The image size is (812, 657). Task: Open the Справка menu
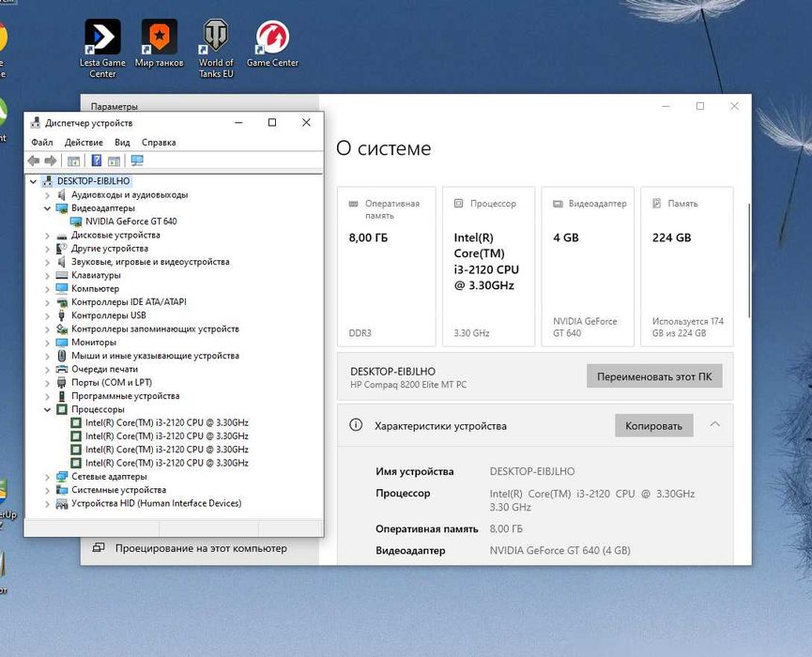tap(159, 143)
